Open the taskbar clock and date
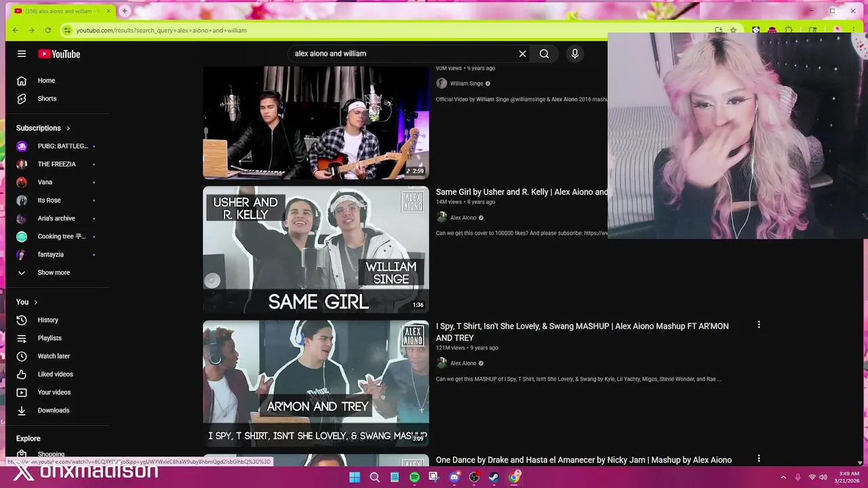The image size is (868, 488). pos(848,477)
